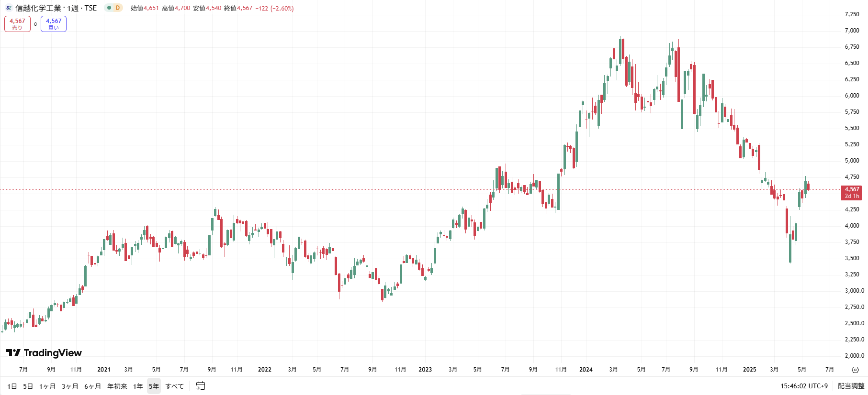This screenshot has height=395, width=868.
Task: Click the 安値 4,540 low value
Action: pyautogui.click(x=207, y=8)
